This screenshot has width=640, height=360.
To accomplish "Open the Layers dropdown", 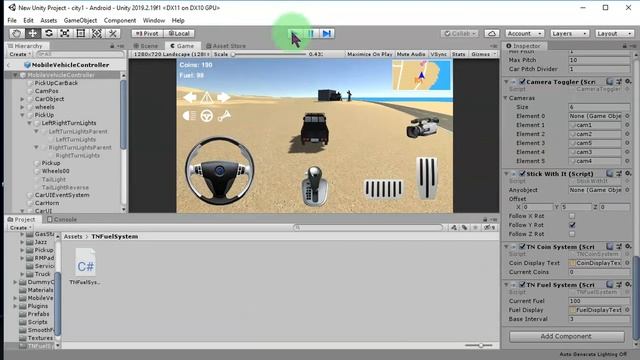I will tap(569, 33).
